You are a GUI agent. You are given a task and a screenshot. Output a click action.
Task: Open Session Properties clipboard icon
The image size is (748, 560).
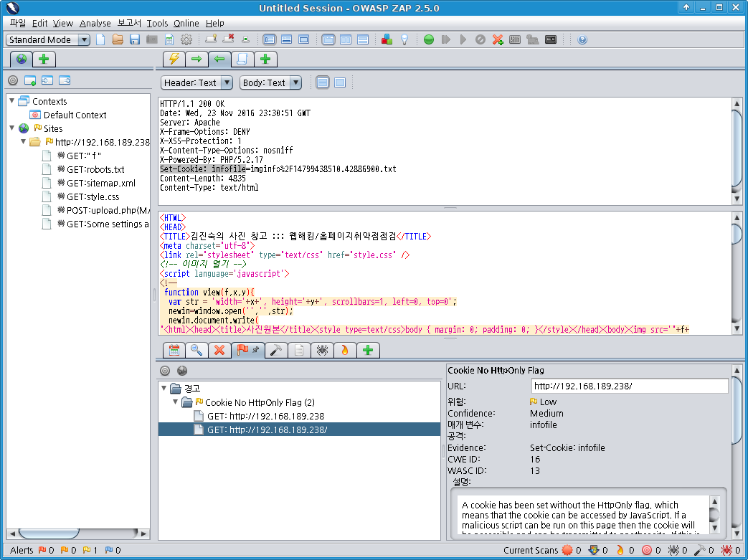169,39
